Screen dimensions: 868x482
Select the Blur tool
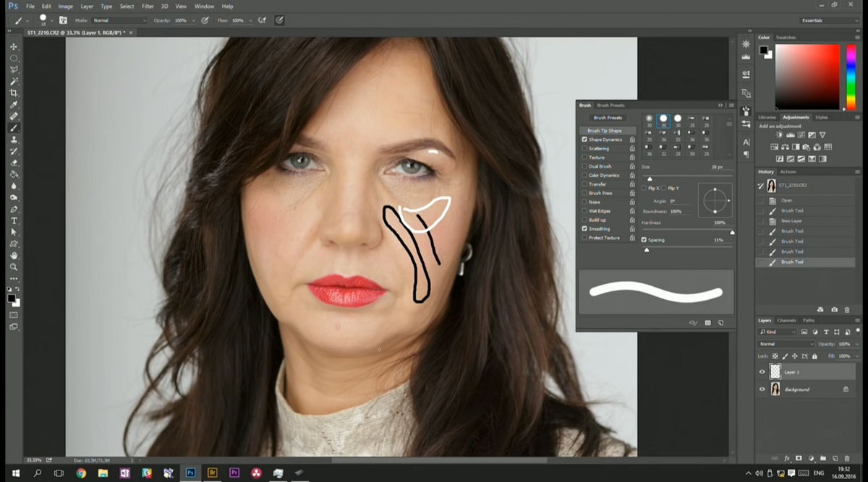coord(14,186)
